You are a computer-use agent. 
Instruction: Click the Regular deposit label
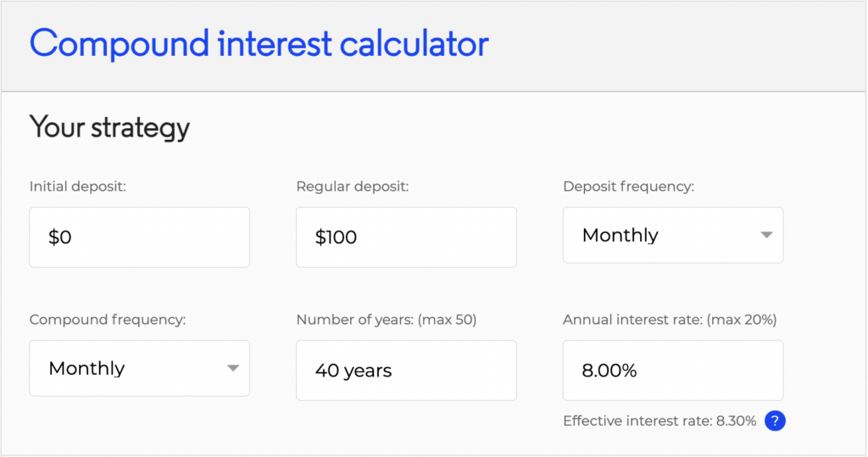click(x=352, y=187)
